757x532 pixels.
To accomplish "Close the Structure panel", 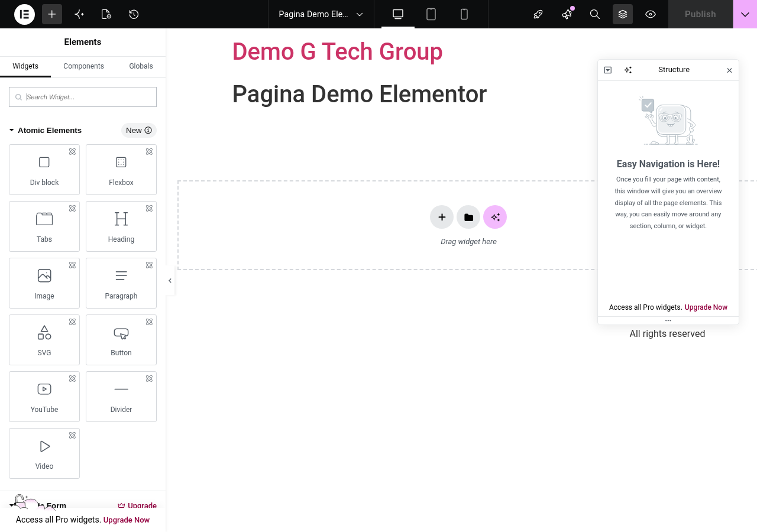I will pos(729,70).
